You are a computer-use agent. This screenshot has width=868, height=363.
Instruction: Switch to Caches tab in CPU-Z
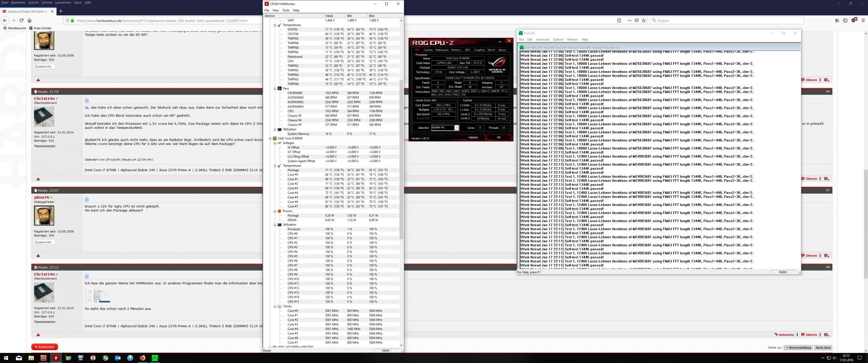(428, 50)
